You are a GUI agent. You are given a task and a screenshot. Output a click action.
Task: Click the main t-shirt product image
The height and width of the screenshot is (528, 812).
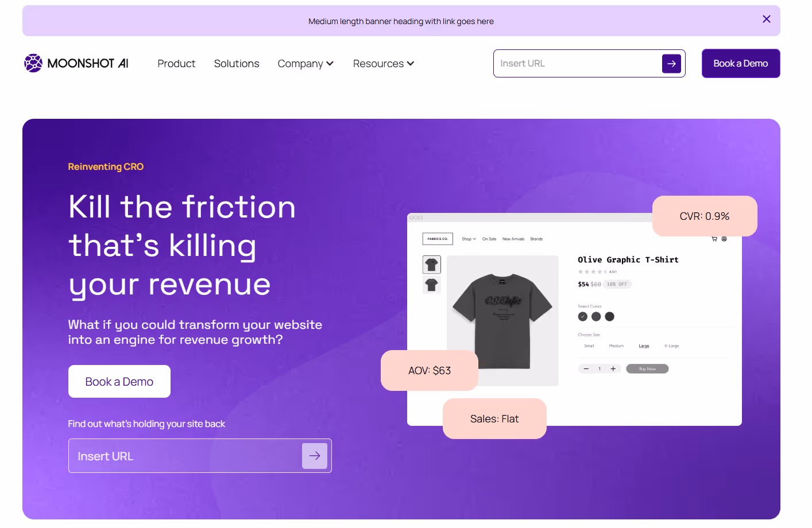click(x=502, y=320)
